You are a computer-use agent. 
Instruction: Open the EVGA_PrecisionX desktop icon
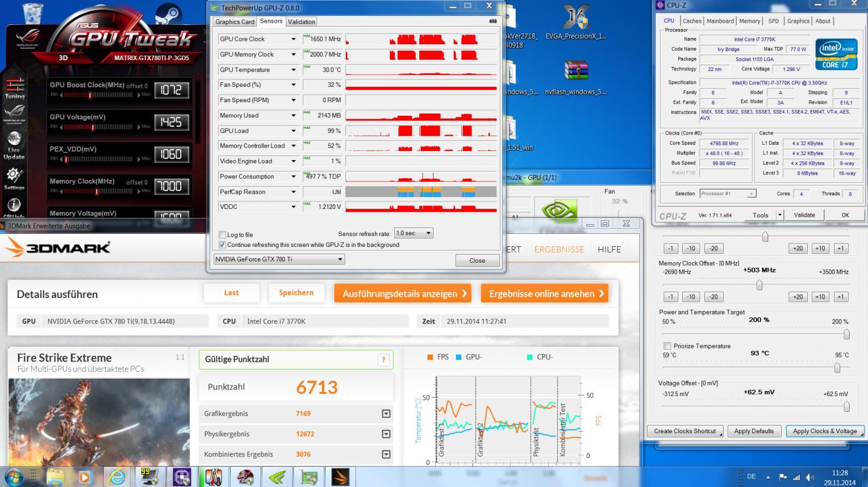pos(575,22)
